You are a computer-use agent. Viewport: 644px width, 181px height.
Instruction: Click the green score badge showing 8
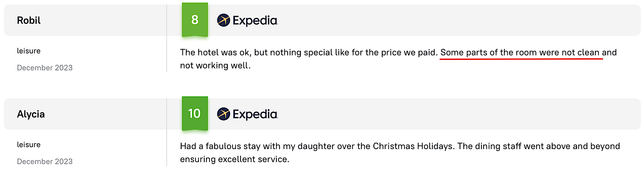point(195,20)
